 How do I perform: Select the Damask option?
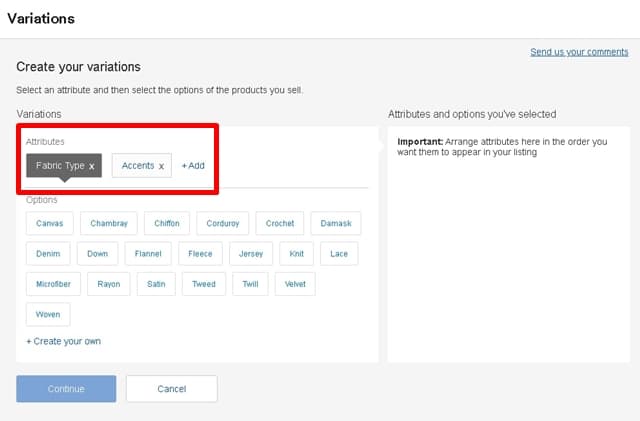pyautogui.click(x=336, y=224)
